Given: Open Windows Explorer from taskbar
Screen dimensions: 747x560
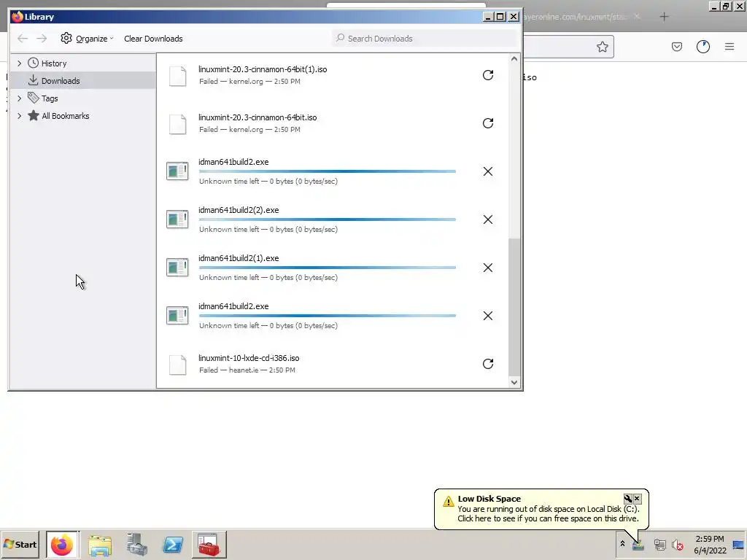Looking at the screenshot, I should pos(99,545).
